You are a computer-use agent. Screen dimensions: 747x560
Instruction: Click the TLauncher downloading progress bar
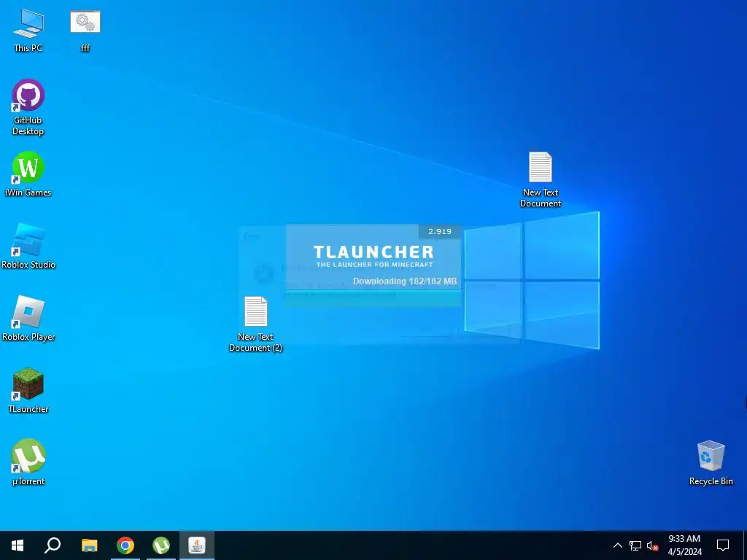click(x=373, y=297)
